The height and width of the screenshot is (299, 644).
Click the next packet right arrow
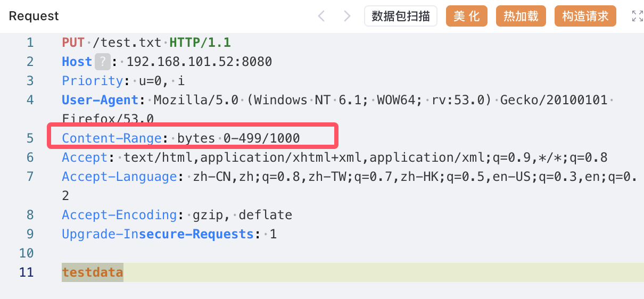point(348,16)
